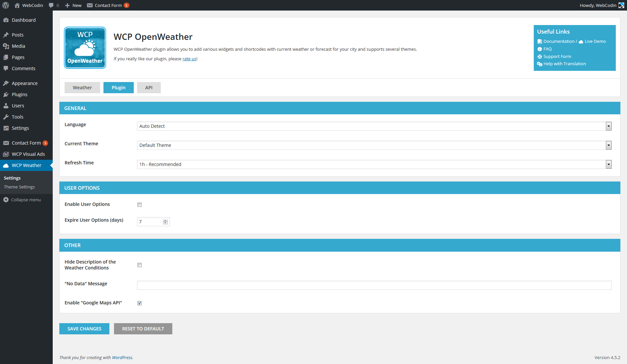Screen dimensions: 627x364
Task: Click the Save Changes button
Action: coord(84,329)
